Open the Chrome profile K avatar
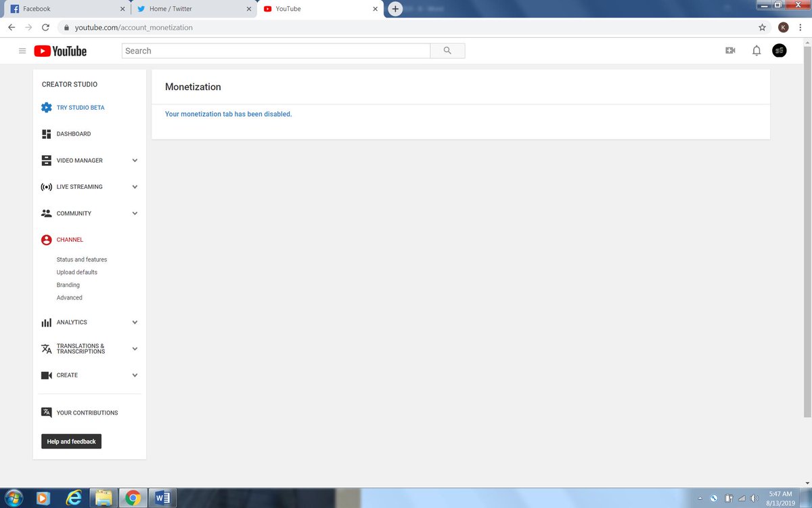This screenshot has width=812, height=508. (x=784, y=28)
